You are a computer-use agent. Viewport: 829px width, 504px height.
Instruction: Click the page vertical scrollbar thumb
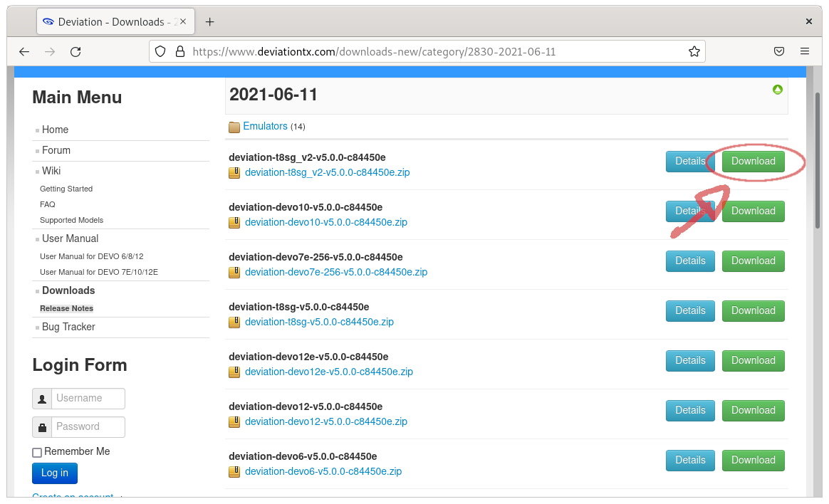(818, 161)
